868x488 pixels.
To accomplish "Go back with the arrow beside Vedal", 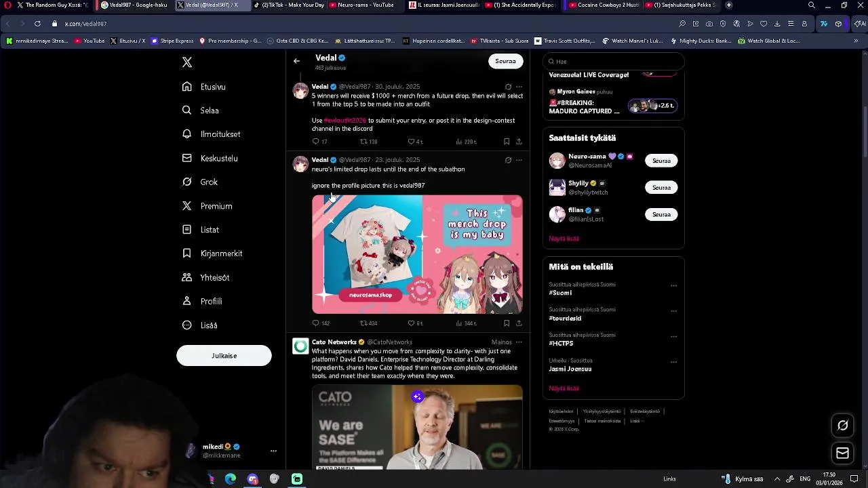I will coord(296,61).
